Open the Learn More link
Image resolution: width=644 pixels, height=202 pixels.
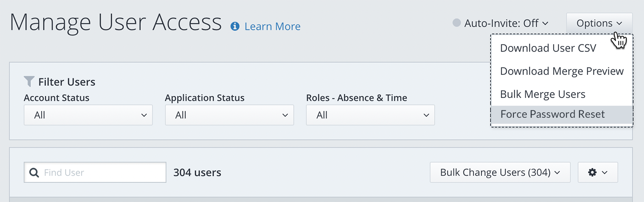[272, 27]
